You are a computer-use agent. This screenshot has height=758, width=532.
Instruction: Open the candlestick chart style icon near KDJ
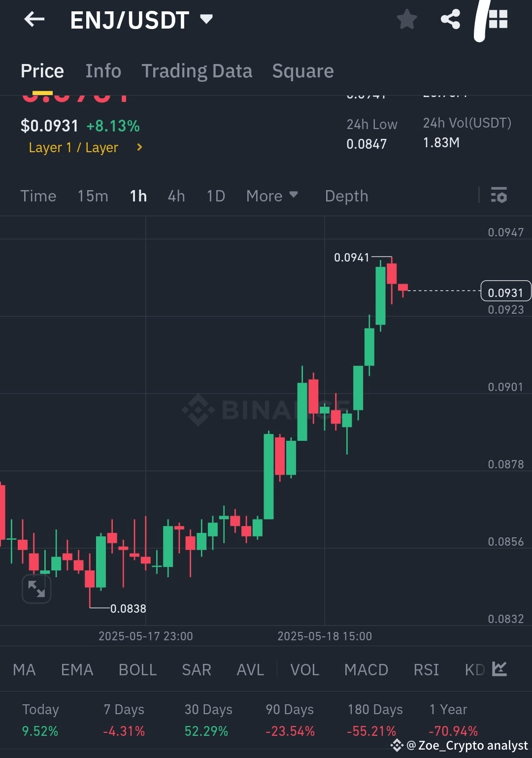click(x=499, y=670)
